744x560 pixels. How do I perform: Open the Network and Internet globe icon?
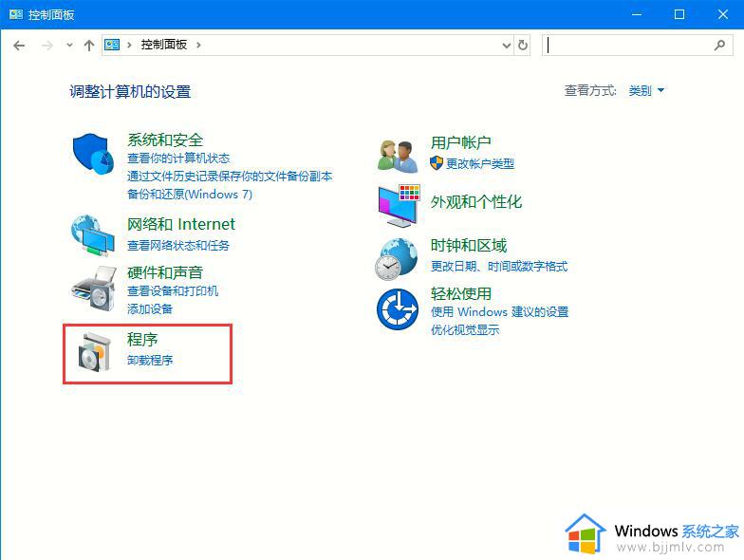pos(93,235)
